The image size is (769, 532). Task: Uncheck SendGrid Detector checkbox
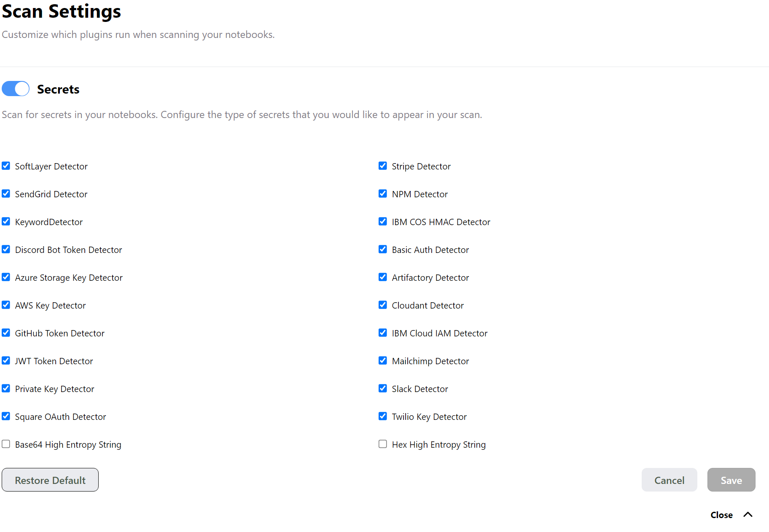[x=6, y=193]
